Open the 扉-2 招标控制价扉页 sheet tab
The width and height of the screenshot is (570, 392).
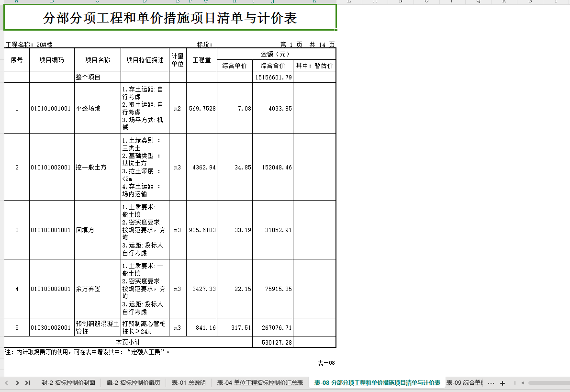pos(134,383)
